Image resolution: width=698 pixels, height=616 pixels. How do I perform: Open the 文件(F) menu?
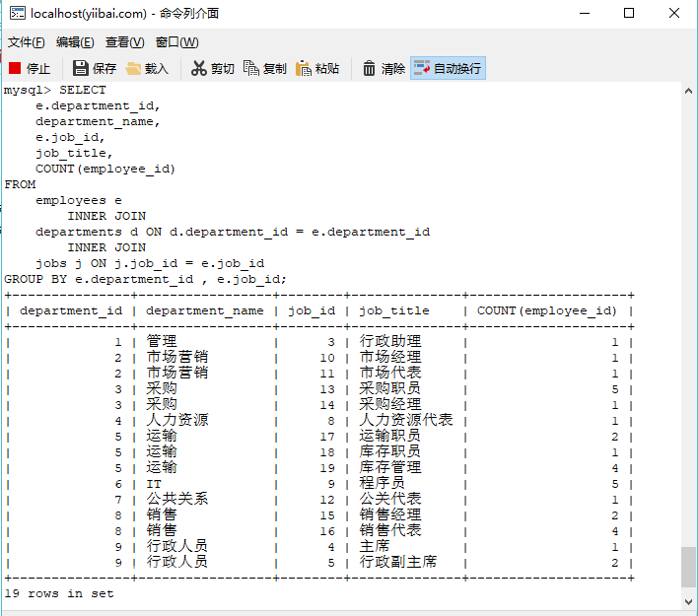27,42
